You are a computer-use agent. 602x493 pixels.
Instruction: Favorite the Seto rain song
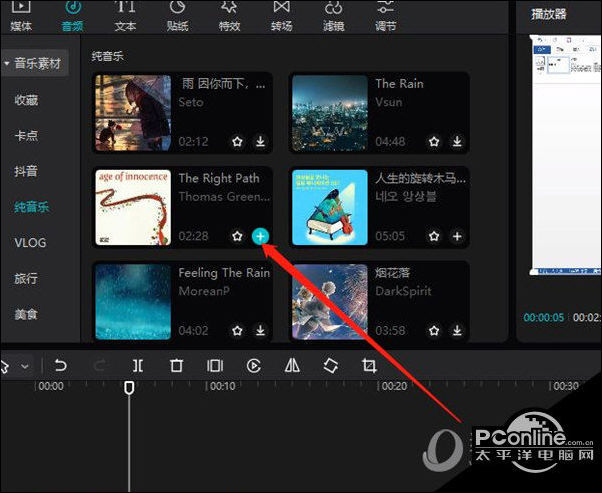237,142
